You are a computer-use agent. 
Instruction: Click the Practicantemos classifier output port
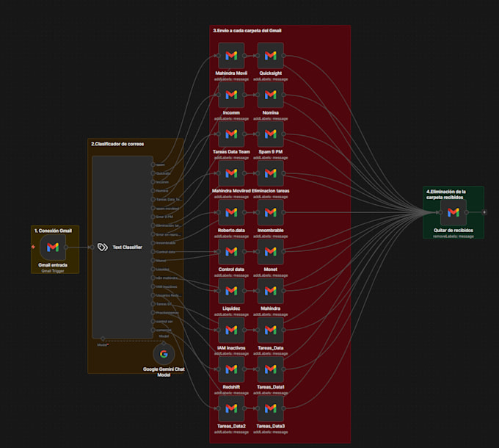click(x=153, y=313)
